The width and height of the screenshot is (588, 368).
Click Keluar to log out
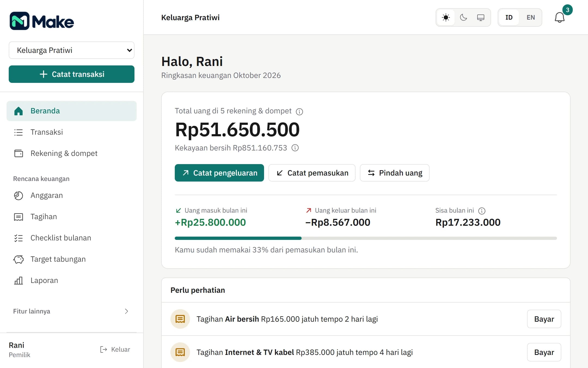pos(115,349)
